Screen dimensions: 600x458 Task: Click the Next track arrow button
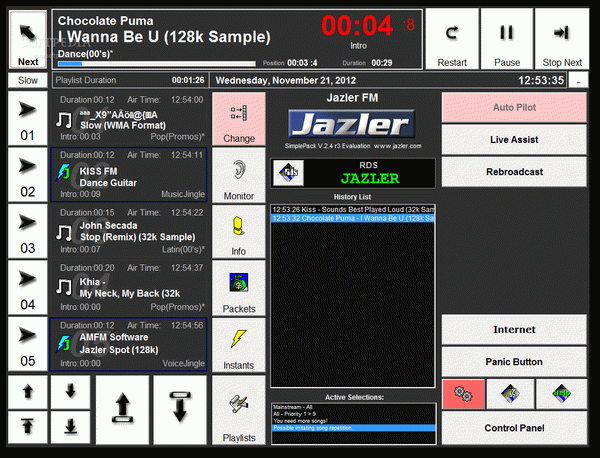[x=28, y=38]
